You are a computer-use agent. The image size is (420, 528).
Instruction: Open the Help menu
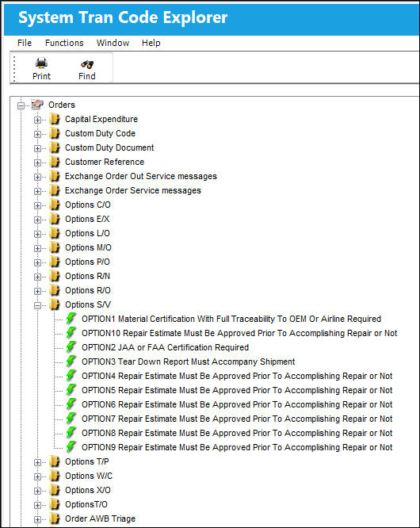[151, 43]
